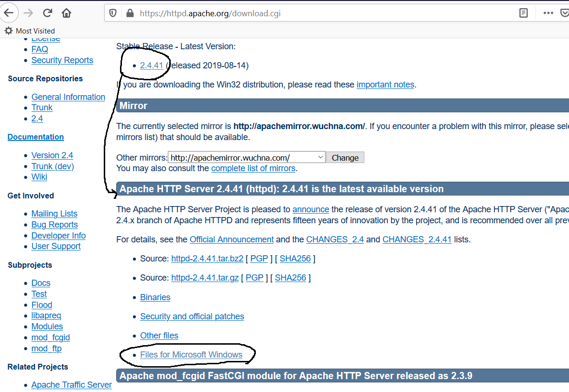This screenshot has width=569, height=392.
Task: Download httpd-2.4.41.tar.gz source
Action: pos(205,278)
